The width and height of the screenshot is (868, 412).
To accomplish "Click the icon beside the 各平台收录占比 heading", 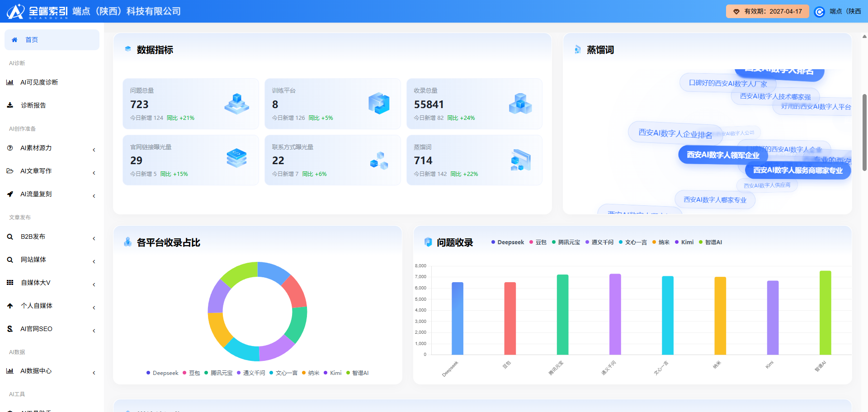I will (x=128, y=242).
